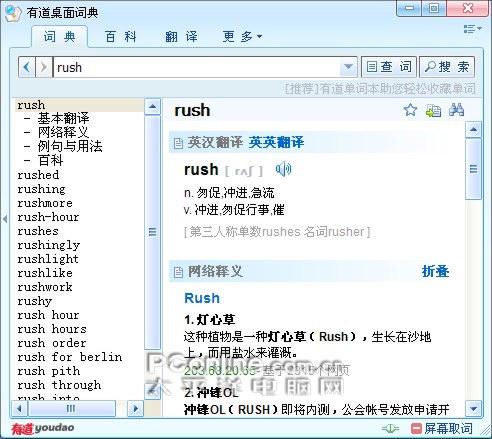
Task: Switch to the 词典 tab
Action: (x=60, y=37)
